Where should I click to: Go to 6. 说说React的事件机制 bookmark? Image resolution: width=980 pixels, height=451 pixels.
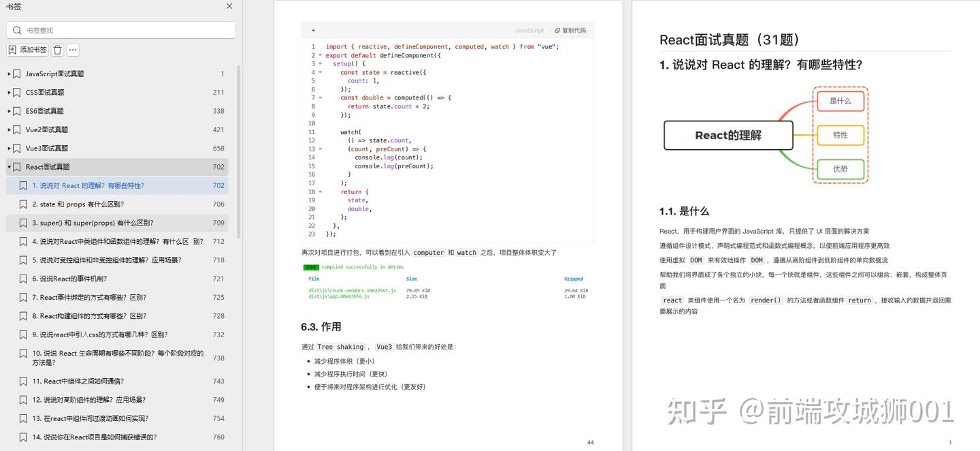coord(69,279)
